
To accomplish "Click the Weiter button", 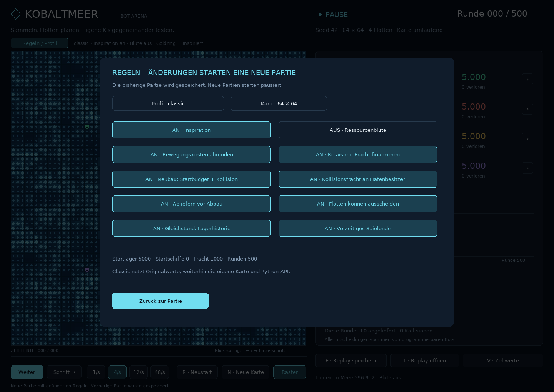I will (27, 372).
